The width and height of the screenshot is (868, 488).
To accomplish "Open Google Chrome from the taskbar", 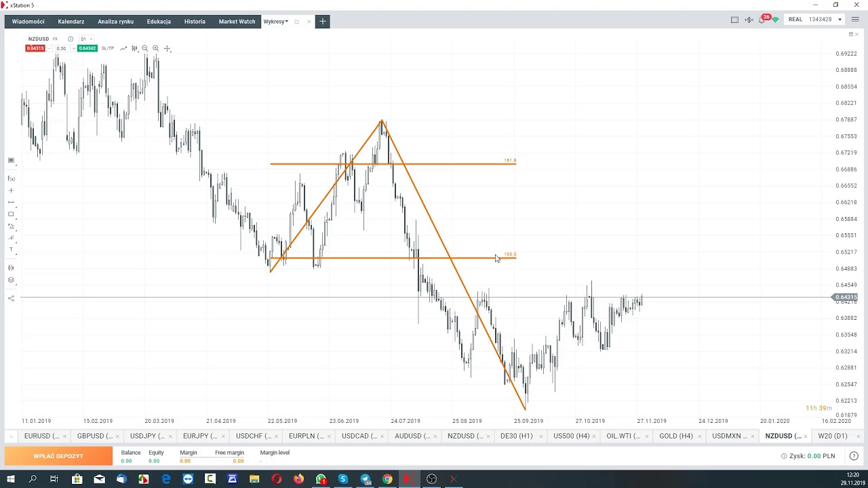I will [x=387, y=479].
